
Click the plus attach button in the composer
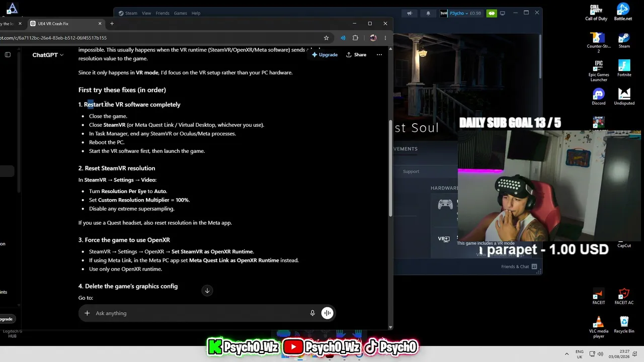point(87,313)
